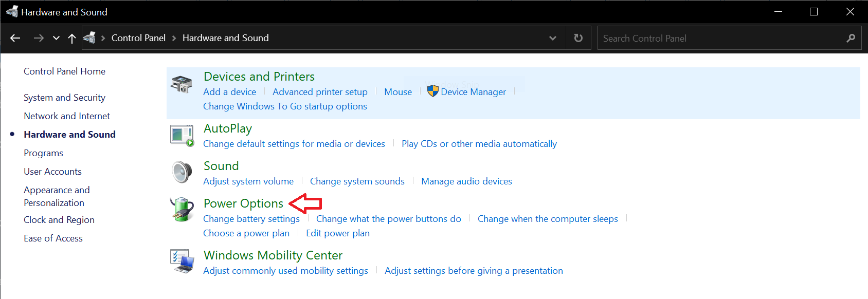Open the Devices and Printers category icon
This screenshot has width=868, height=299.
click(x=182, y=84)
